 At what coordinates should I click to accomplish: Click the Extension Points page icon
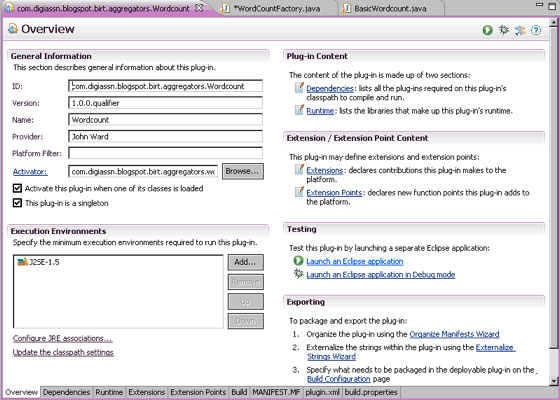coord(299,192)
